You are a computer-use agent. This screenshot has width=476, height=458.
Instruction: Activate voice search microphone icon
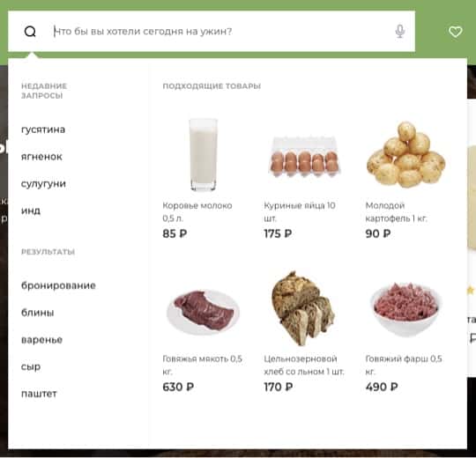point(400,31)
